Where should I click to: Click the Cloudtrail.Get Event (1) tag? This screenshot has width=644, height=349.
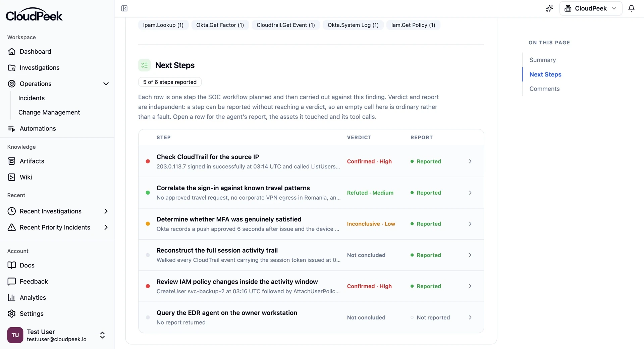(286, 25)
